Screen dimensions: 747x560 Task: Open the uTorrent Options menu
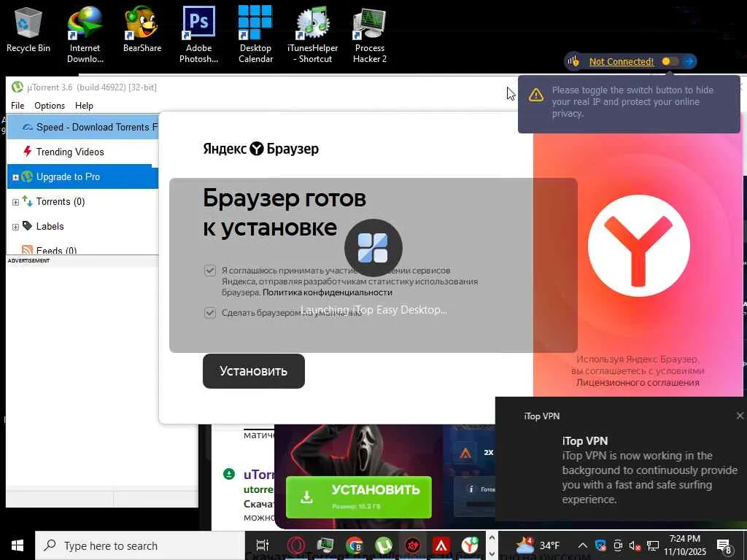(x=50, y=105)
